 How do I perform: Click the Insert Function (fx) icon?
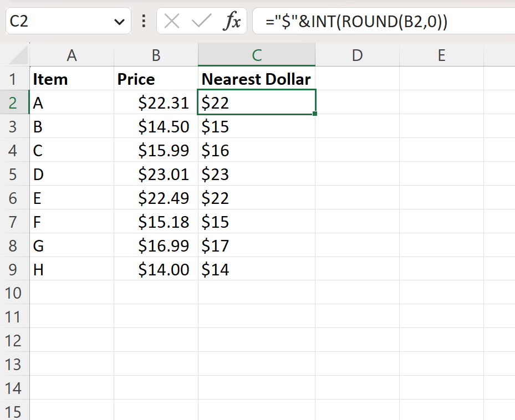[x=232, y=21]
